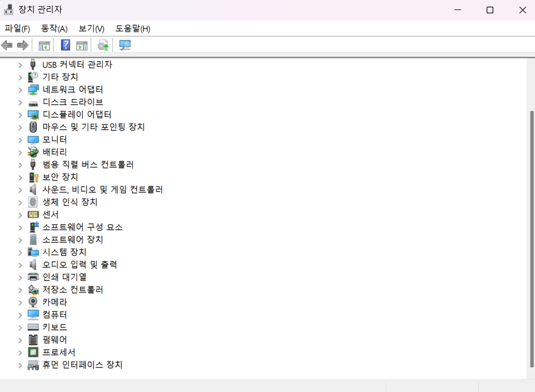This screenshot has height=392, width=535.
Task: Click the printer icon for 인쇄 대기열
Action: pyautogui.click(x=33, y=277)
